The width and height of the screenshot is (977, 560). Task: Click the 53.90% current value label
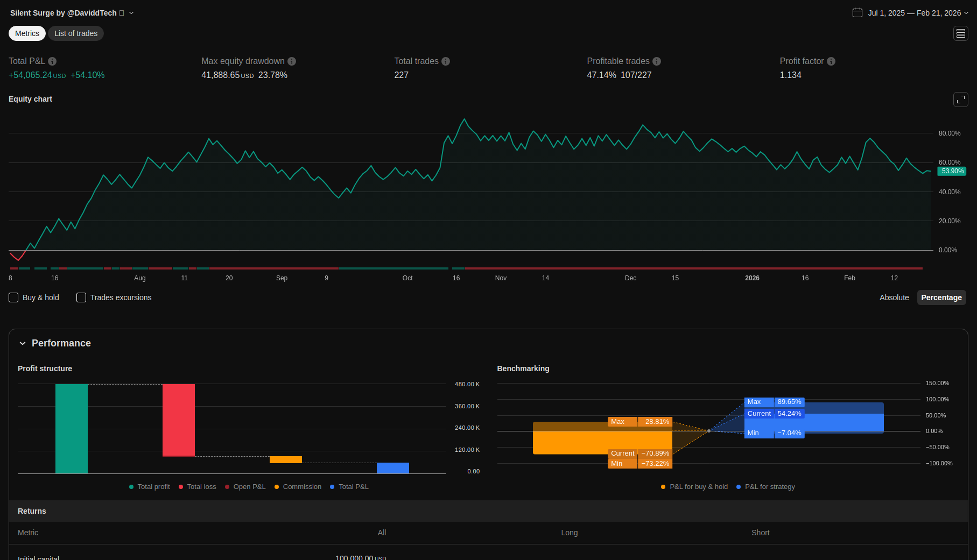pyautogui.click(x=952, y=171)
